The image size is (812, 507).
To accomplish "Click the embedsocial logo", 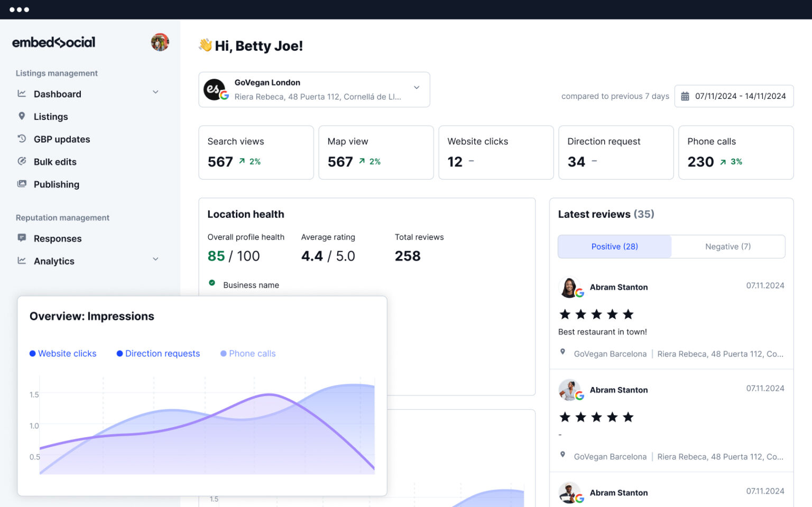I will [53, 42].
